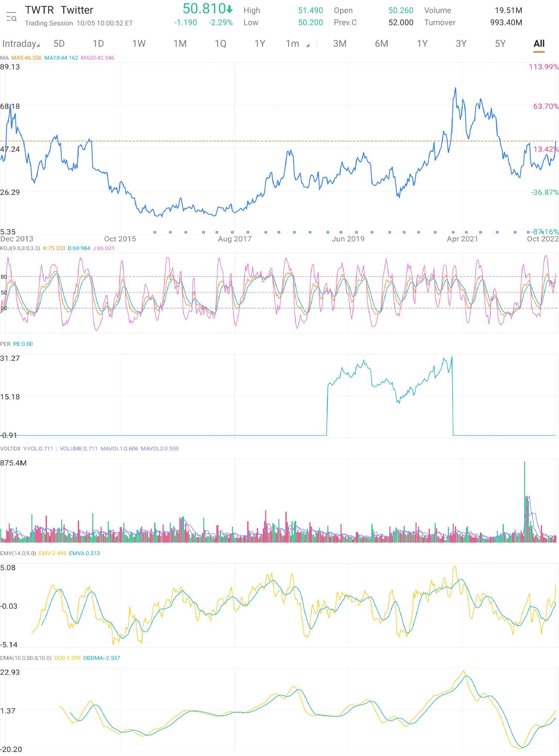Expand the 1m minute-interval dropdown

point(297,44)
